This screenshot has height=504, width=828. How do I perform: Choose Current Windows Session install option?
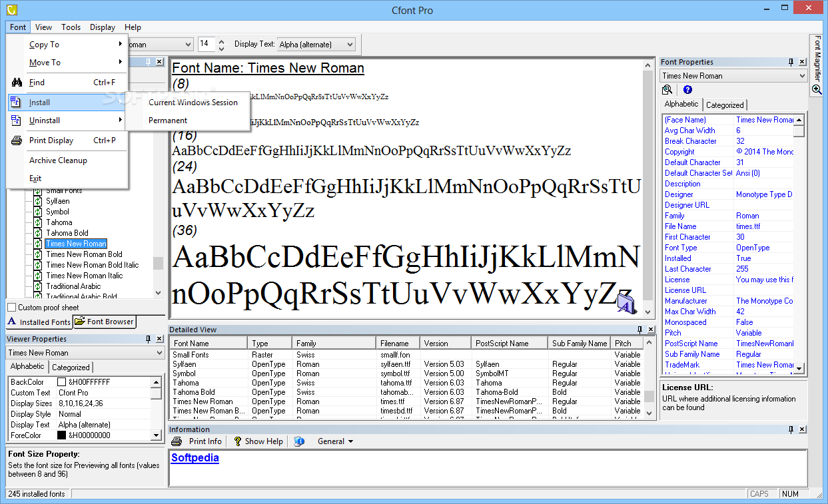pyautogui.click(x=193, y=103)
